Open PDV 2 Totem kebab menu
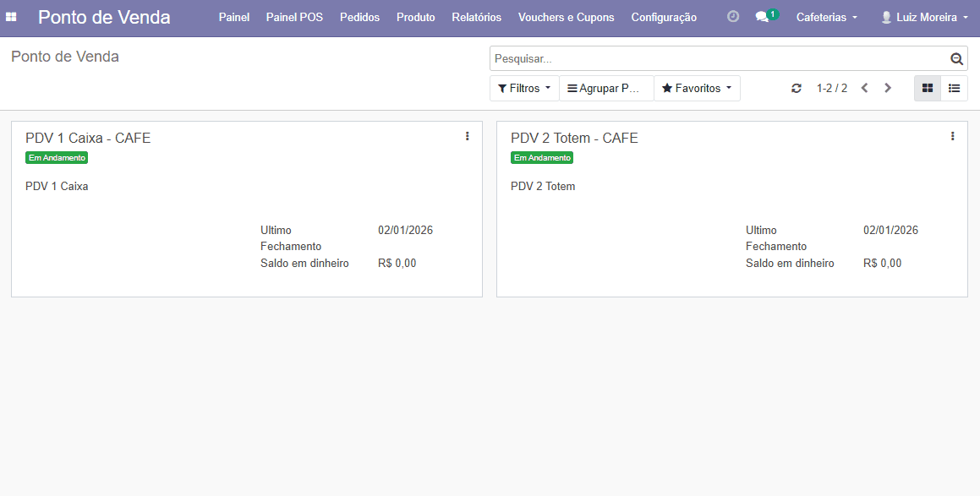The image size is (980, 496). tap(952, 136)
